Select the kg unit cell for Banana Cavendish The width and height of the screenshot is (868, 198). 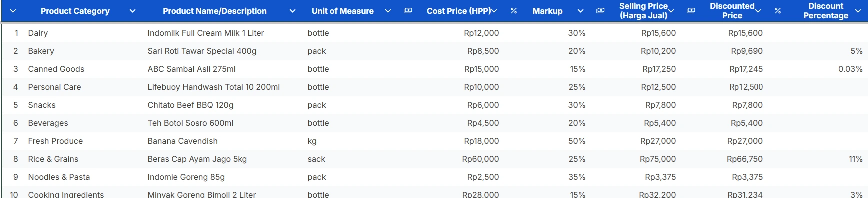coord(312,141)
